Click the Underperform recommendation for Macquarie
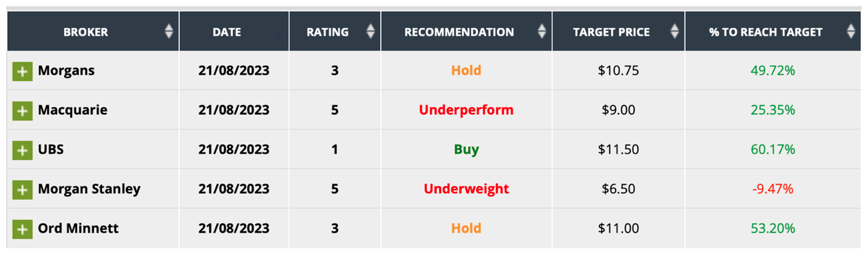Viewport: 868px width, 258px height. (x=466, y=110)
